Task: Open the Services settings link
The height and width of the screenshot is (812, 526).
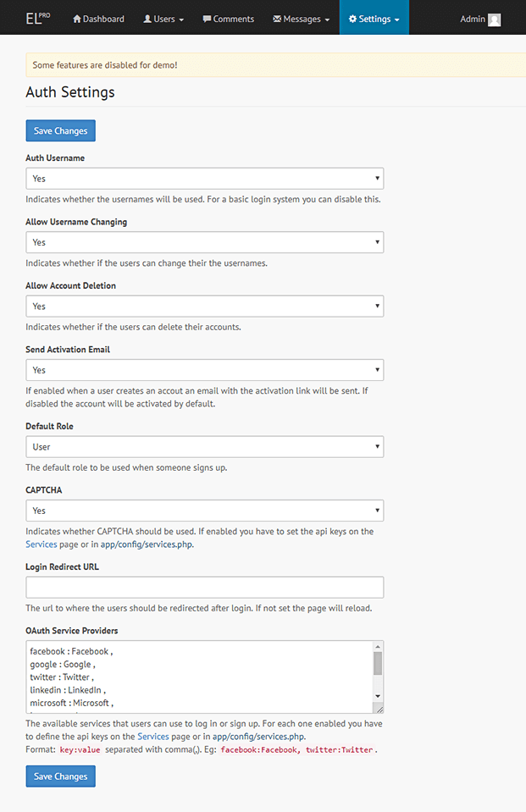Action: click(41, 544)
